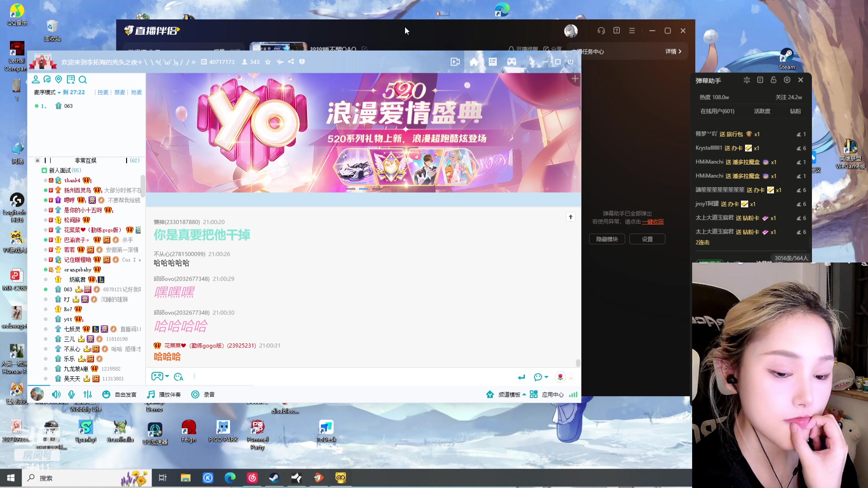Select the 新人面试 channel entry
Viewport: 868px width, 488px height.
pos(61,170)
